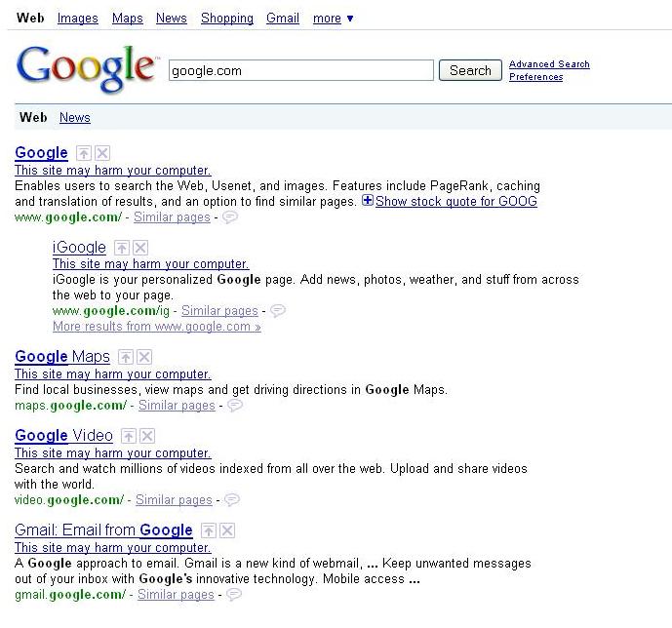Click the gmail.google.com/ URL text
Viewport: 672px width, 628px height.
pos(70,595)
